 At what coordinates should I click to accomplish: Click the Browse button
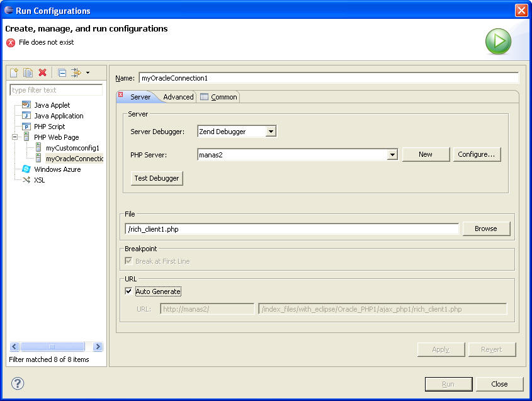tap(486, 229)
